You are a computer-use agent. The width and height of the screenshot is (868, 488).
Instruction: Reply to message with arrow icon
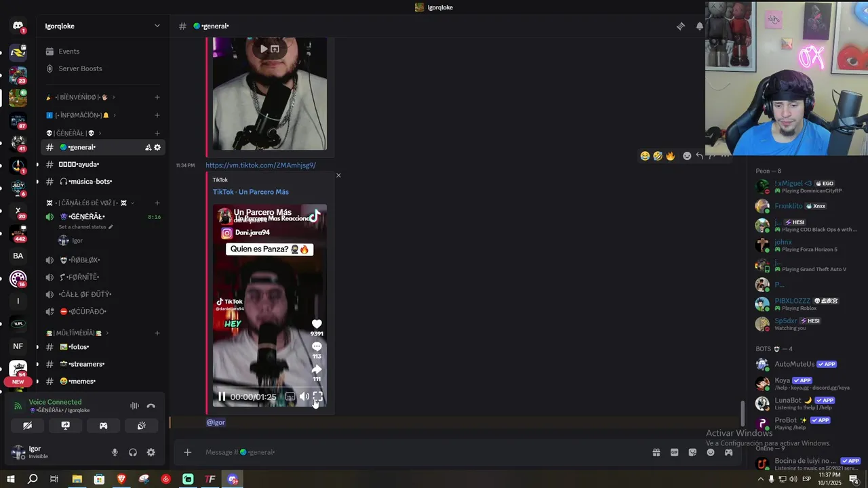[700, 156]
